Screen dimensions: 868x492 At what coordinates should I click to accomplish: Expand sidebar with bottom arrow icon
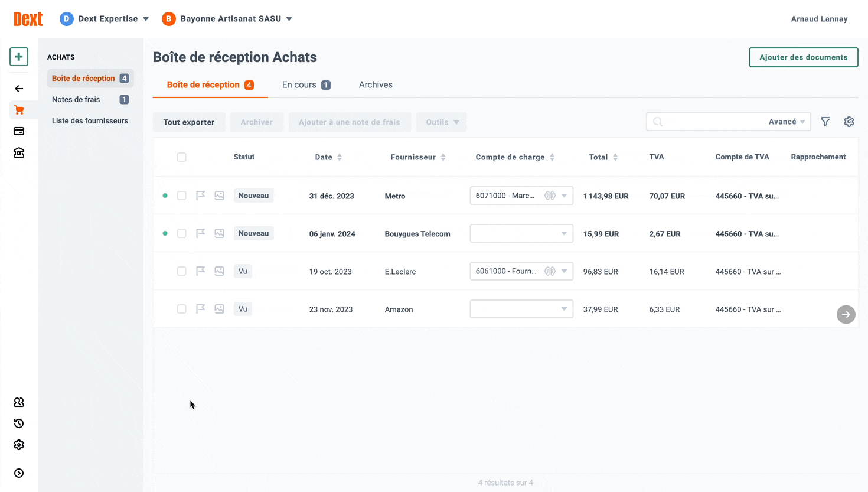pyautogui.click(x=19, y=473)
